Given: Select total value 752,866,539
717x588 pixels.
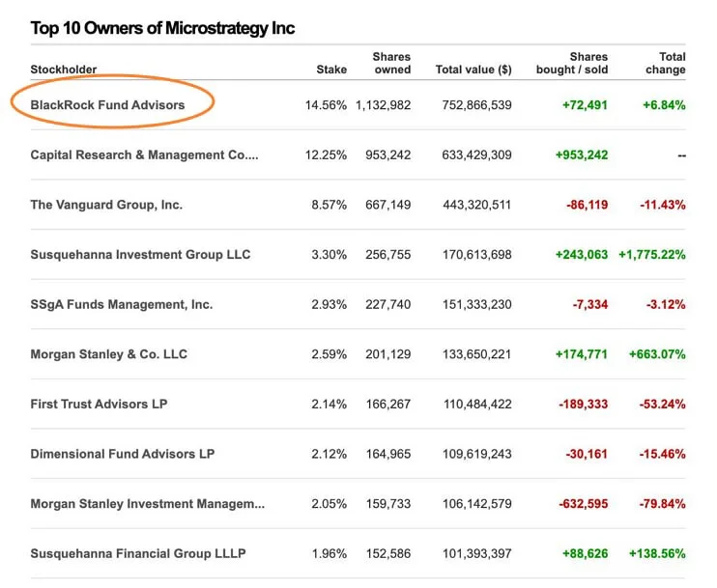Looking at the screenshot, I should click(x=477, y=105).
